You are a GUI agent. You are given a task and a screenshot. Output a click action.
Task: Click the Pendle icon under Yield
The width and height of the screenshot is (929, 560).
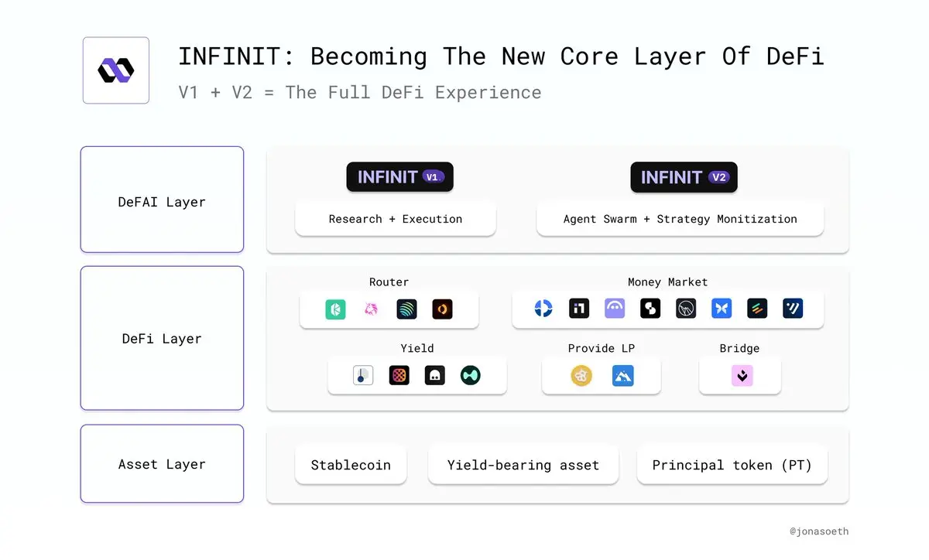pos(363,375)
